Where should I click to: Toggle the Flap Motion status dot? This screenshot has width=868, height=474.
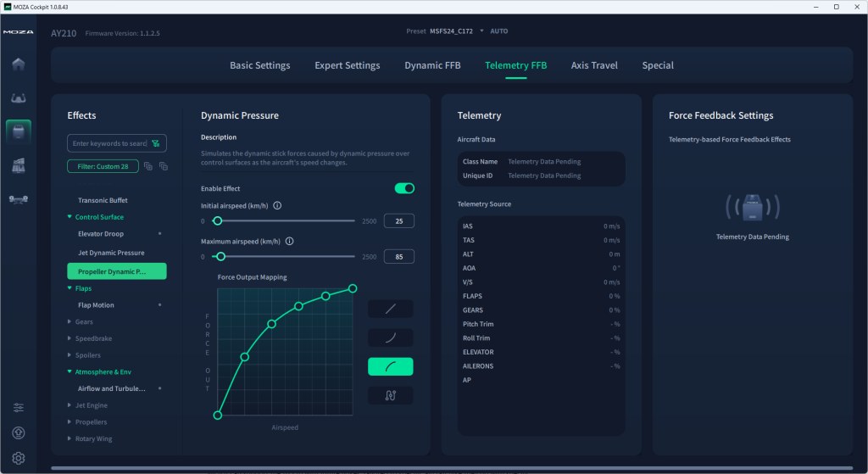point(160,305)
